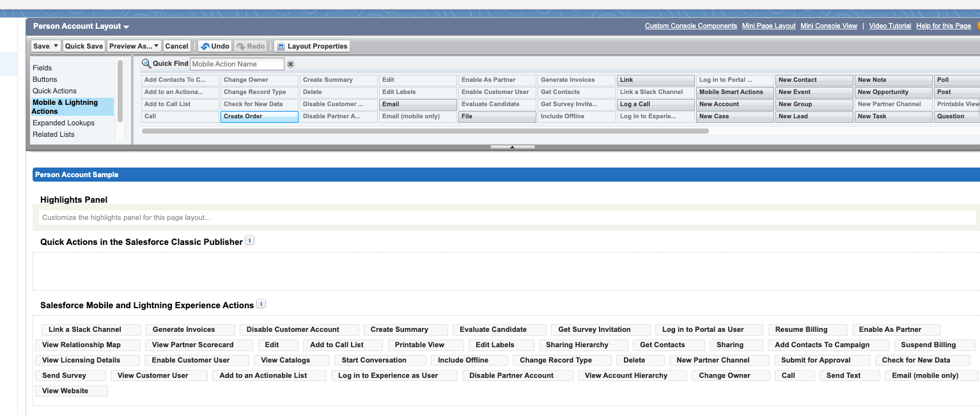Select the Expanded Lookups category
980x415 pixels.
pyautogui.click(x=63, y=123)
